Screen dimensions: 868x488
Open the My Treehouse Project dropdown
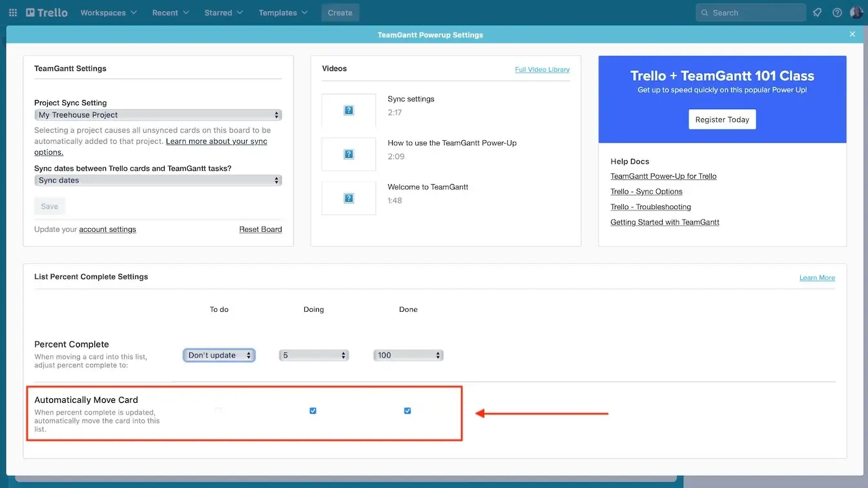pos(158,115)
